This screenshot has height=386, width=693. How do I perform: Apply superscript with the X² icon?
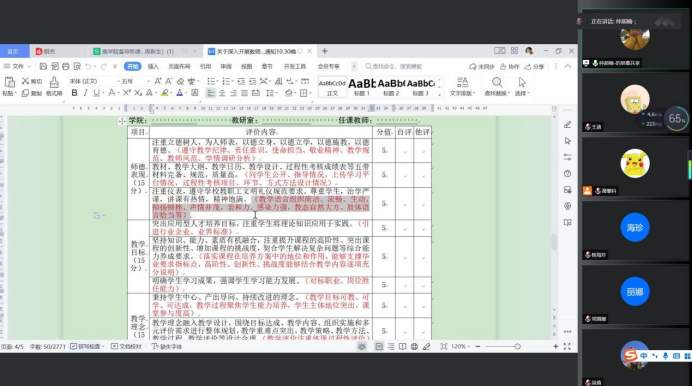pyautogui.click(x=127, y=93)
